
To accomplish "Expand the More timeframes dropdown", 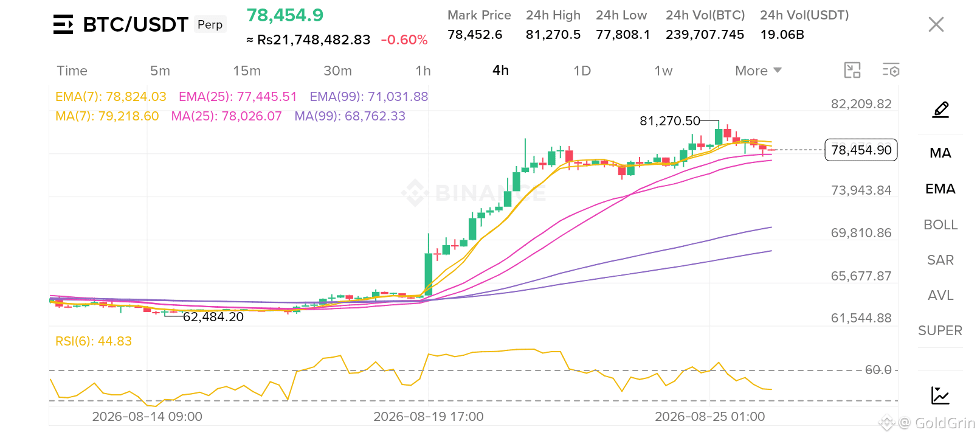I will click(x=758, y=71).
